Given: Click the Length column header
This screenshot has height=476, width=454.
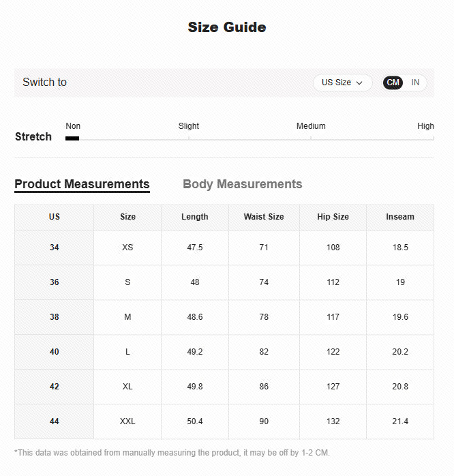Looking at the screenshot, I should point(195,217).
